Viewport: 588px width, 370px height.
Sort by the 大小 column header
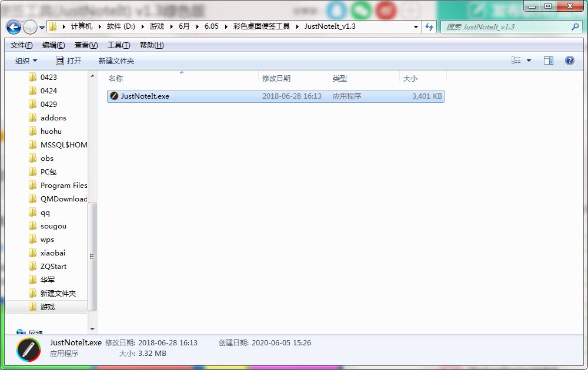423,78
